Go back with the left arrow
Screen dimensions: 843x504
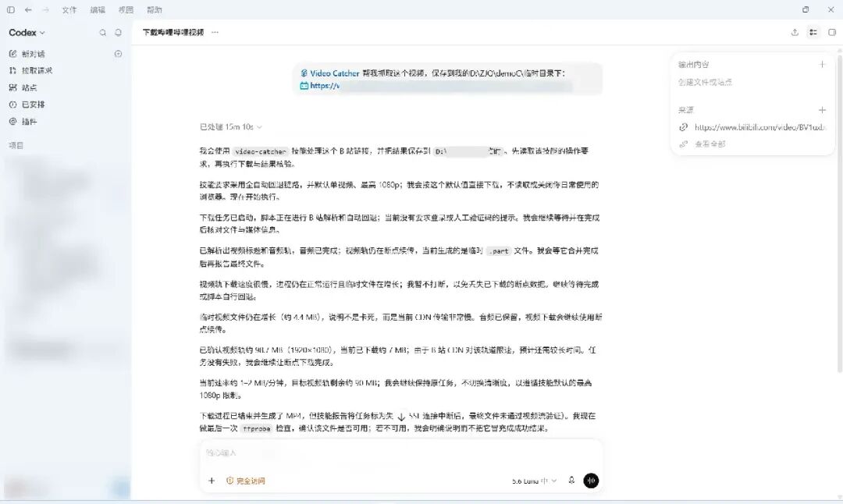pos(28,9)
